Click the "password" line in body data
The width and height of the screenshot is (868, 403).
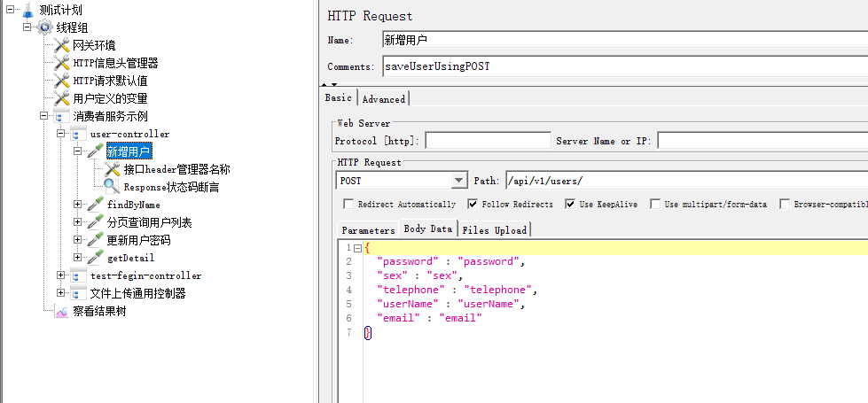(450, 261)
